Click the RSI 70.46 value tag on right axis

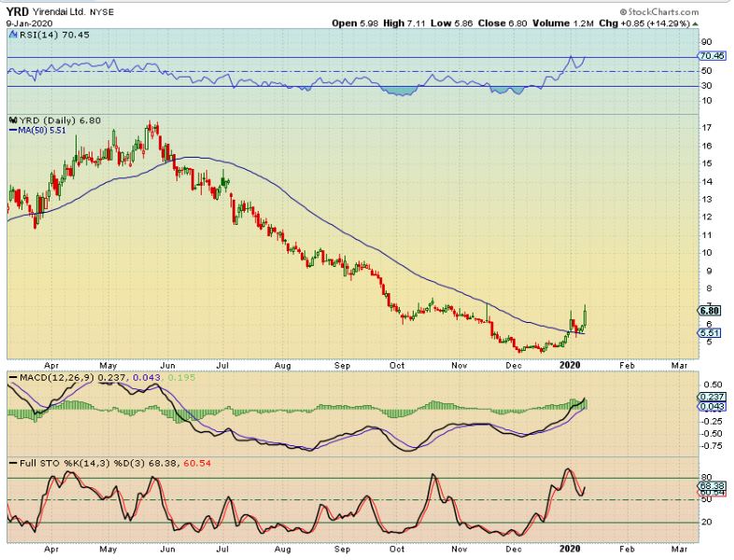point(712,56)
